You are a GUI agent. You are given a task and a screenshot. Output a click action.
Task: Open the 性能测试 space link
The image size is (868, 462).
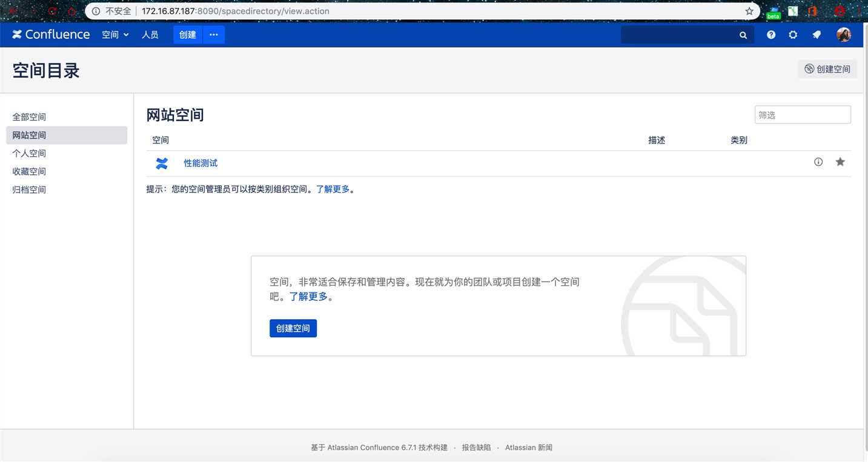200,163
